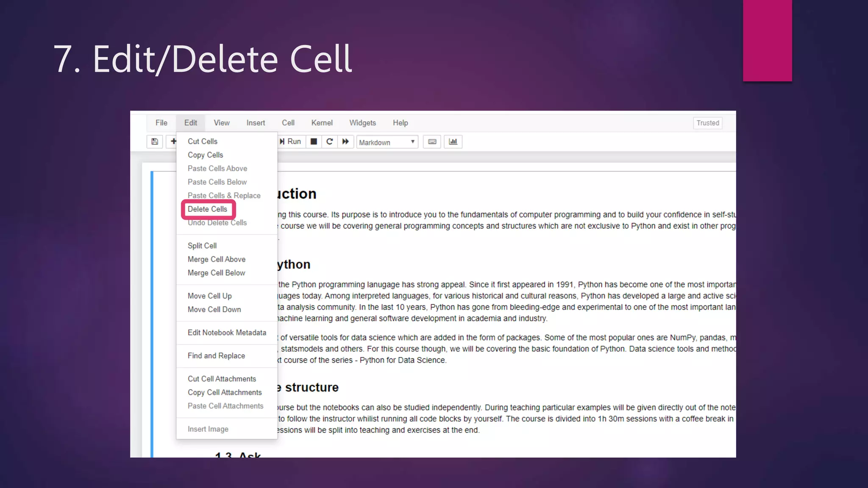Click the Trusted notebook indicator
Viewport: 868px width, 488px height.
point(708,123)
